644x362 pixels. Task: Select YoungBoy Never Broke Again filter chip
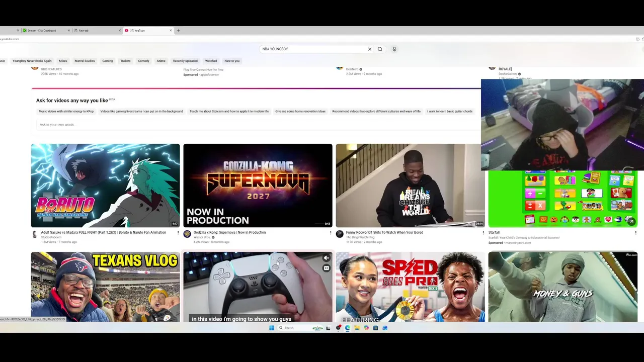pyautogui.click(x=32, y=61)
